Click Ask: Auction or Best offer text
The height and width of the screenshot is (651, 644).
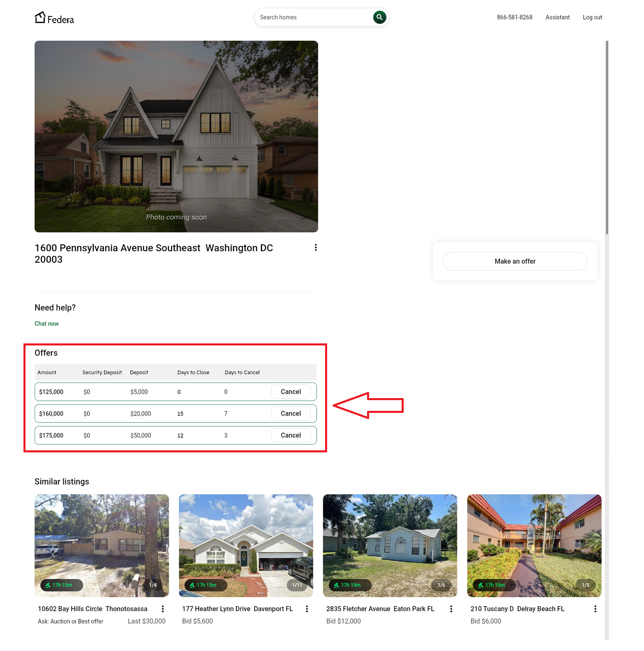pyautogui.click(x=70, y=621)
